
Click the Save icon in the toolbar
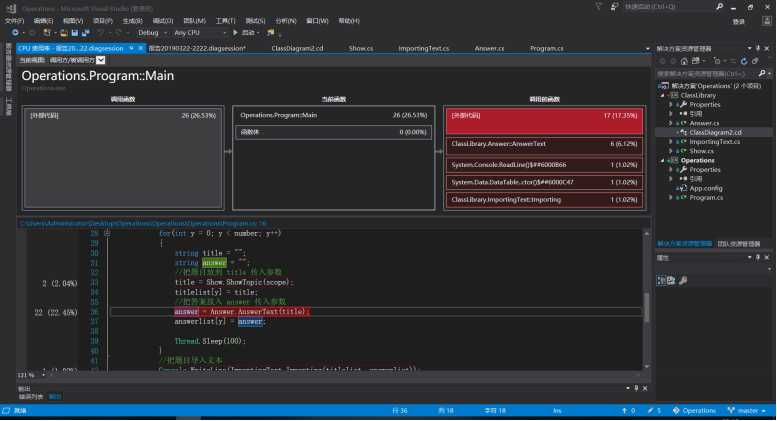(x=75, y=33)
